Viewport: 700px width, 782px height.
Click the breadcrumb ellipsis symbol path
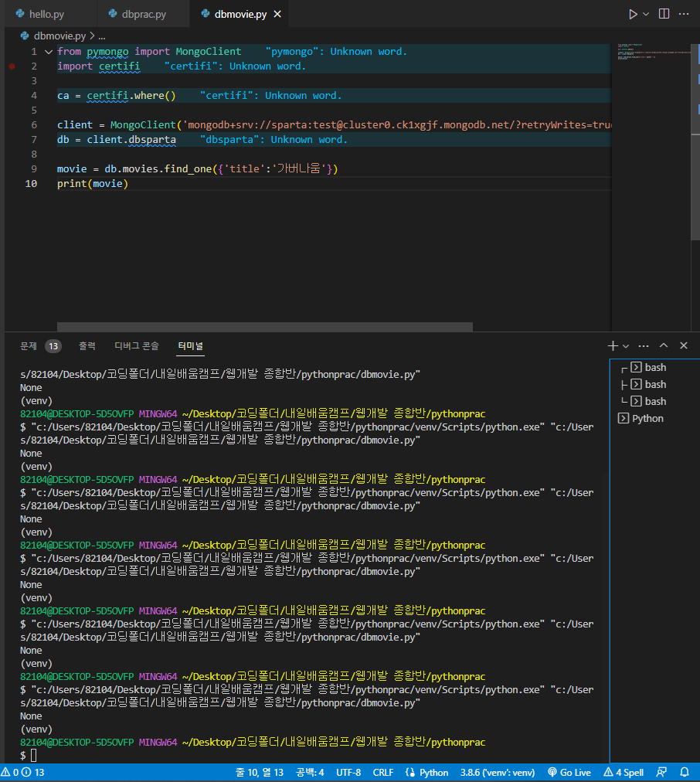click(x=102, y=36)
